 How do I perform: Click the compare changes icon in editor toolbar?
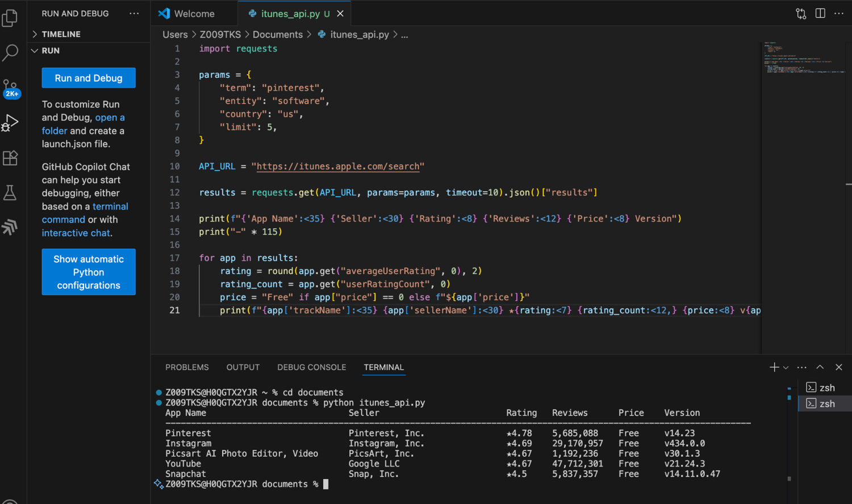(801, 14)
